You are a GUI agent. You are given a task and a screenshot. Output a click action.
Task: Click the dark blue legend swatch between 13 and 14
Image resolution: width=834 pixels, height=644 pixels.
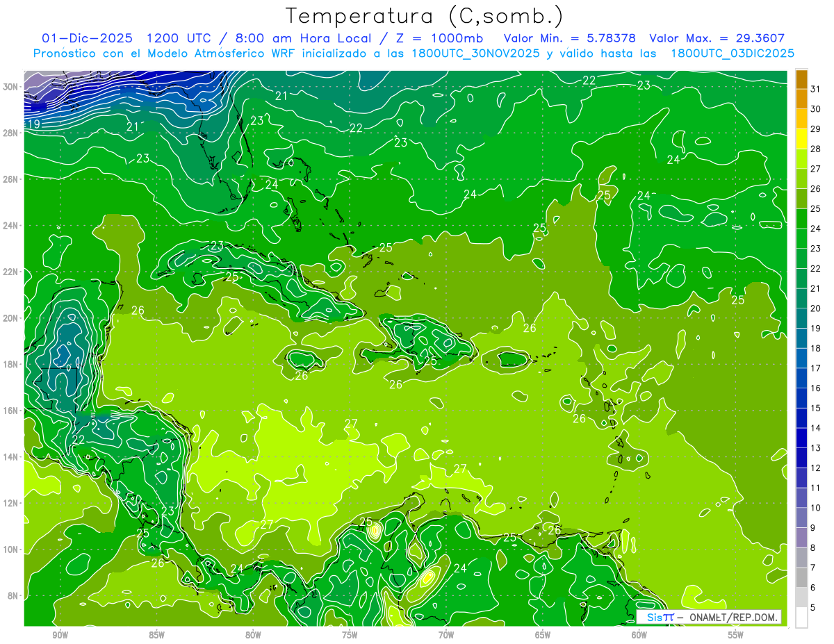click(x=802, y=438)
